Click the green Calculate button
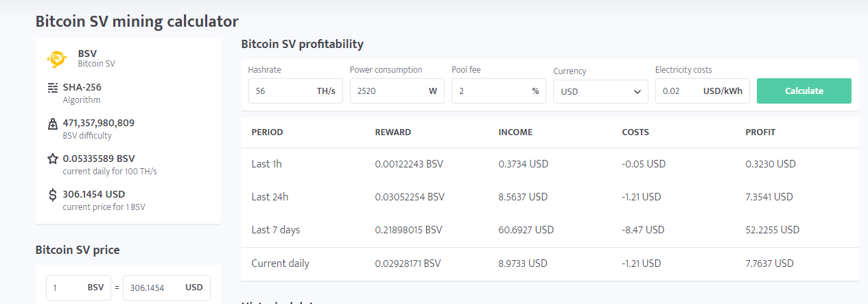Image resolution: width=868 pixels, height=304 pixels. [x=804, y=91]
